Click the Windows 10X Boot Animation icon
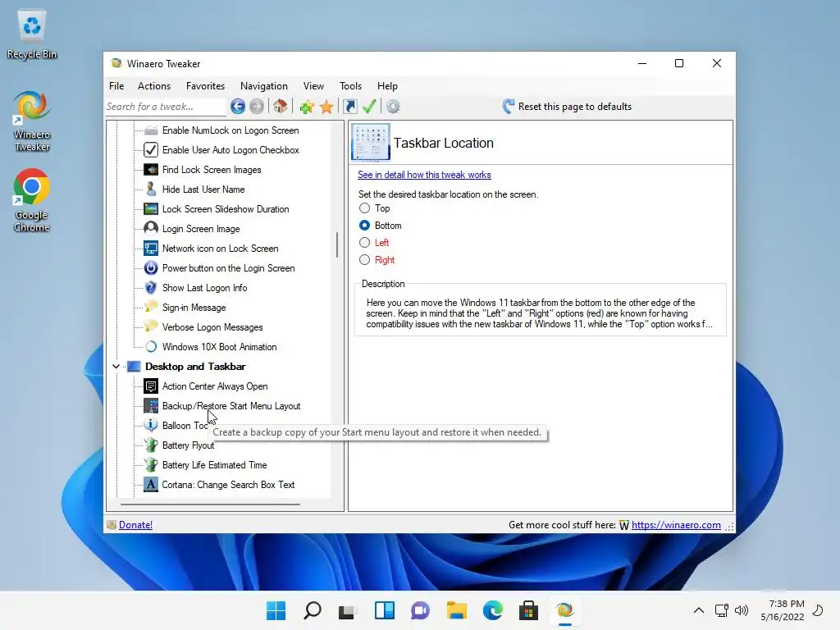The image size is (840, 630). [x=151, y=347]
